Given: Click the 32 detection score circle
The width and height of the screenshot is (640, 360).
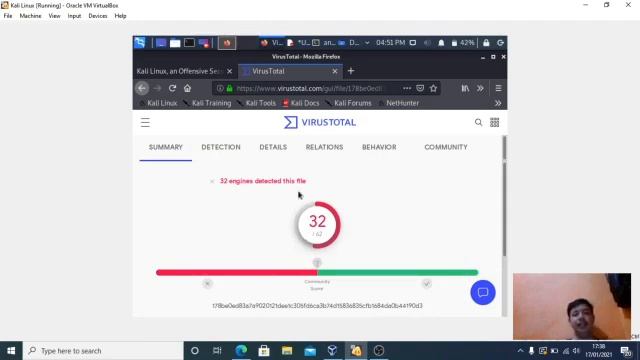Looking at the screenshot, I should click(x=318, y=225).
